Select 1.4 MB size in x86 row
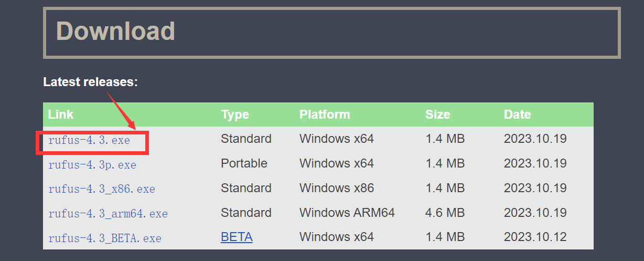Image resolution: width=644 pixels, height=261 pixels. (x=445, y=188)
